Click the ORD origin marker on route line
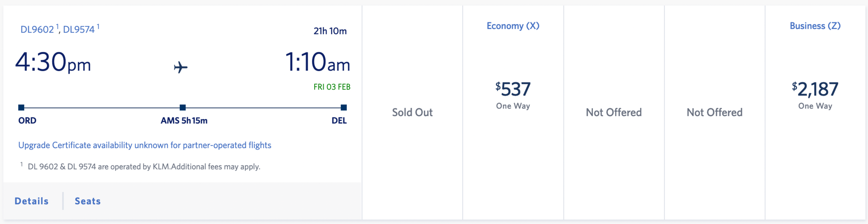Screen dimensions: 868x224 click(21, 107)
